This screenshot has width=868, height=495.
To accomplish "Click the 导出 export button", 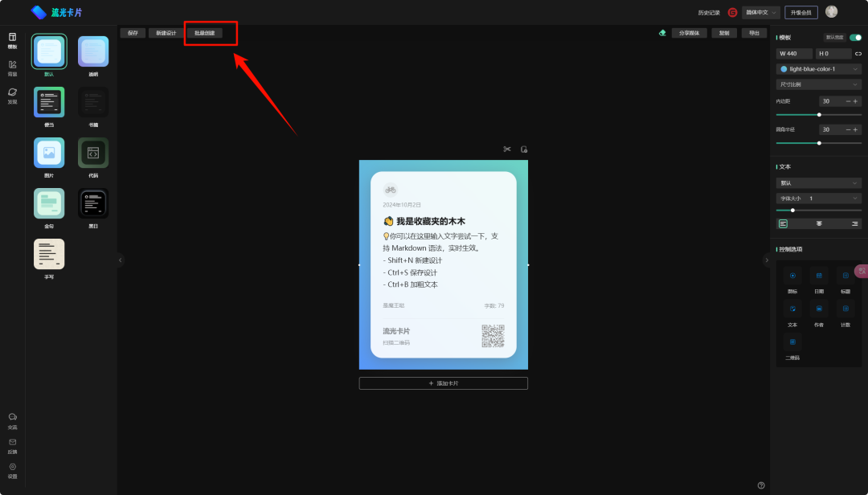I will pos(753,33).
